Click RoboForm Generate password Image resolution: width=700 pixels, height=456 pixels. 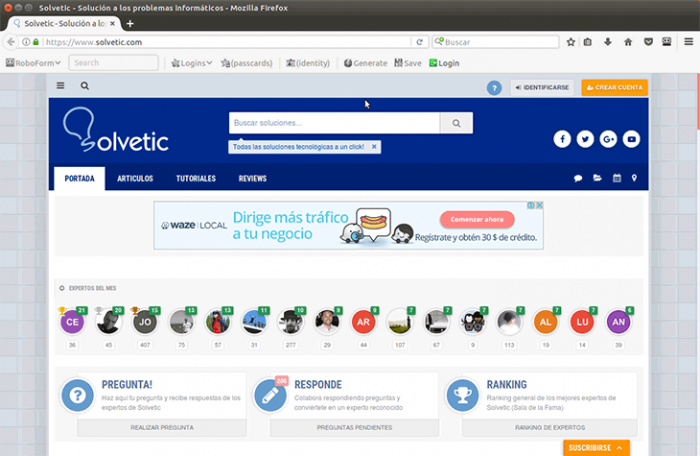click(365, 63)
